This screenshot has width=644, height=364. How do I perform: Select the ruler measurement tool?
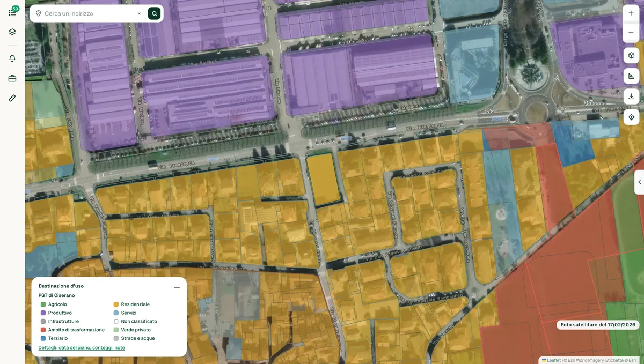(12, 98)
